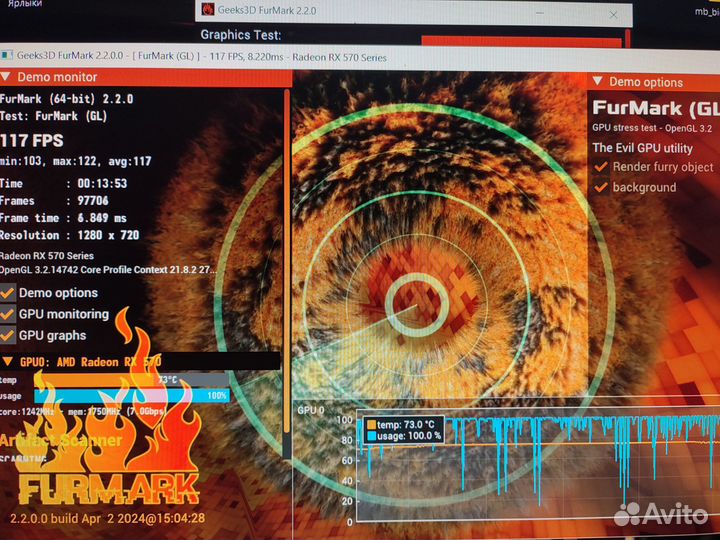
Task: Click the GPU 0 graph label
Action: [311, 410]
